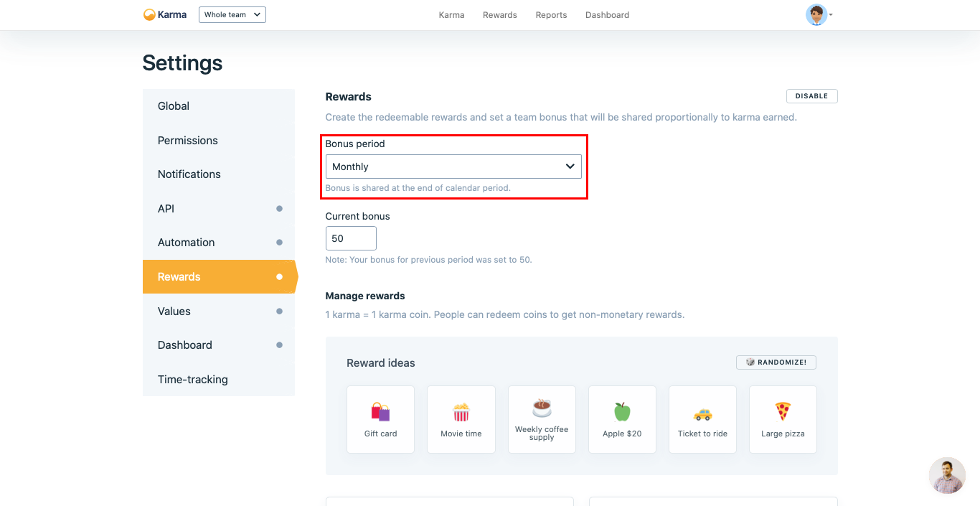
Task: Expand the Bonus period Monthly dropdown
Action: pos(453,167)
